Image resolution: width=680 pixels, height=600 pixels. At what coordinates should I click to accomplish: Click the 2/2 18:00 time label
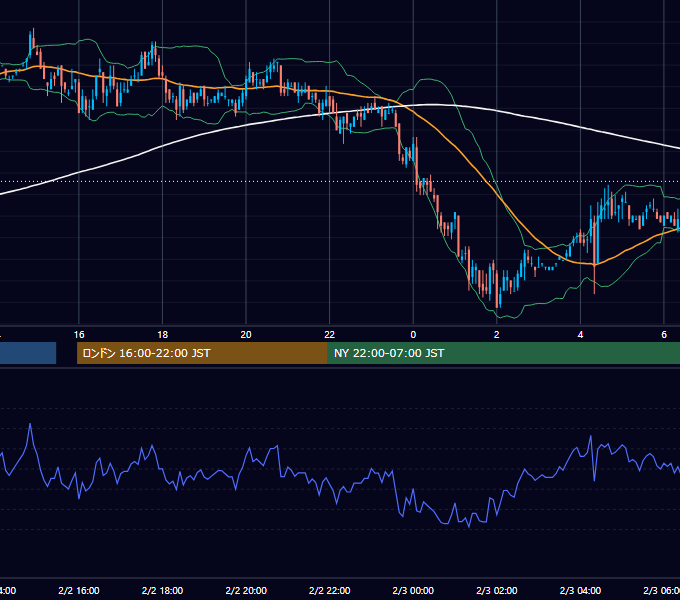coord(163,590)
